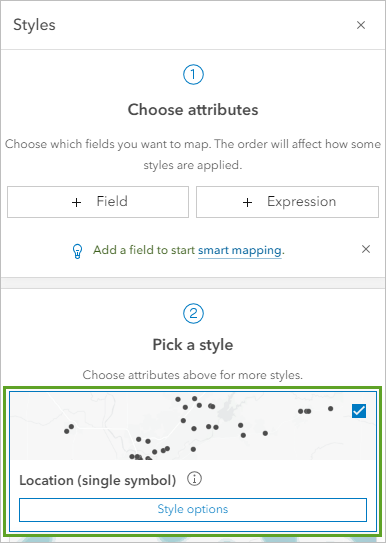Open the smart mapping link
This screenshot has height=543, width=386.
(240, 250)
